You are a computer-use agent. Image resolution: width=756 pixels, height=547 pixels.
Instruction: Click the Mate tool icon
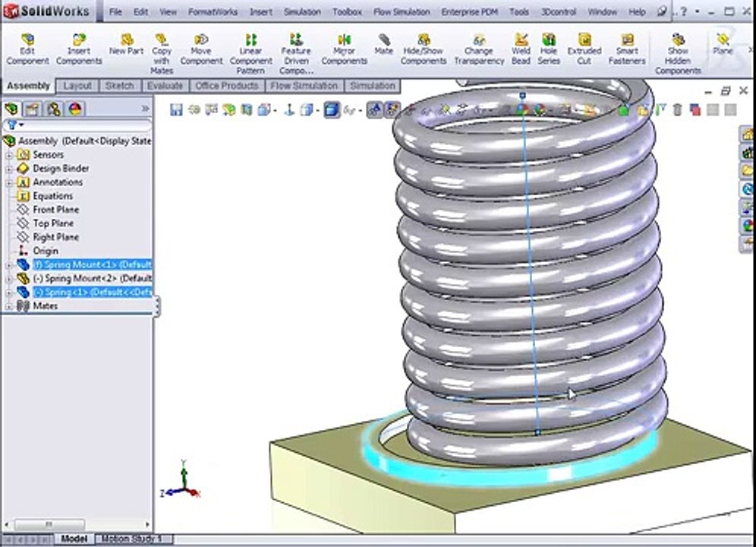[x=384, y=44]
